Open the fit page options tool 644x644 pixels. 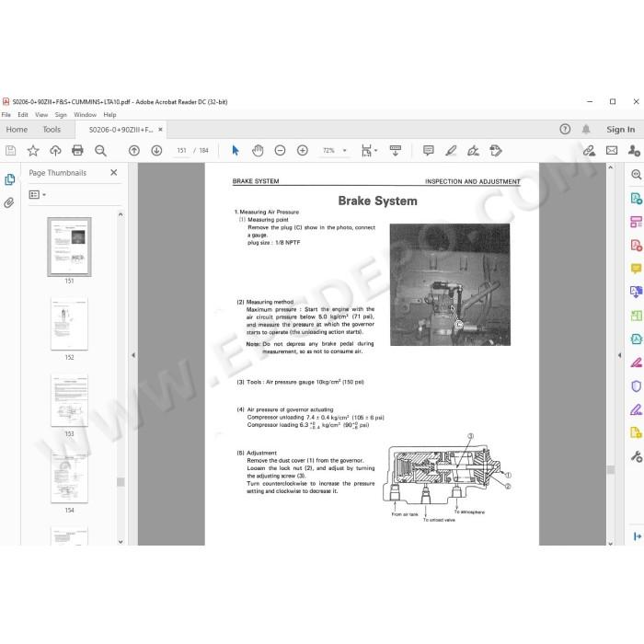(369, 151)
